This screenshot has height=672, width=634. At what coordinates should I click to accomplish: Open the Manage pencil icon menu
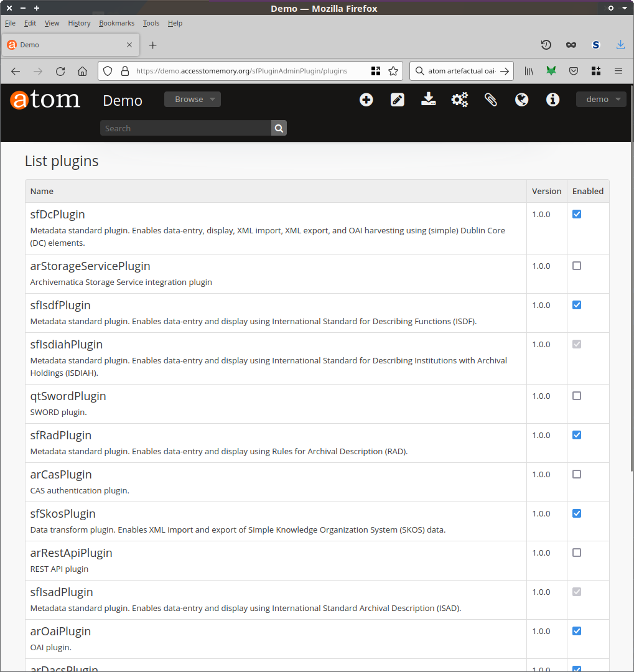pos(398,100)
